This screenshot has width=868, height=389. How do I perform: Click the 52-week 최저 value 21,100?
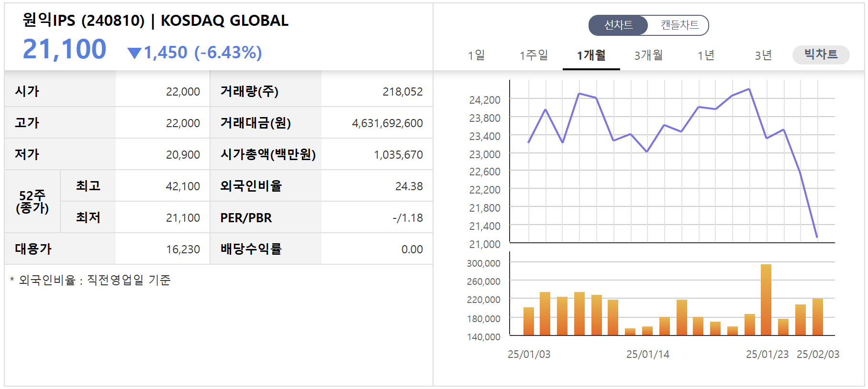pos(183,218)
